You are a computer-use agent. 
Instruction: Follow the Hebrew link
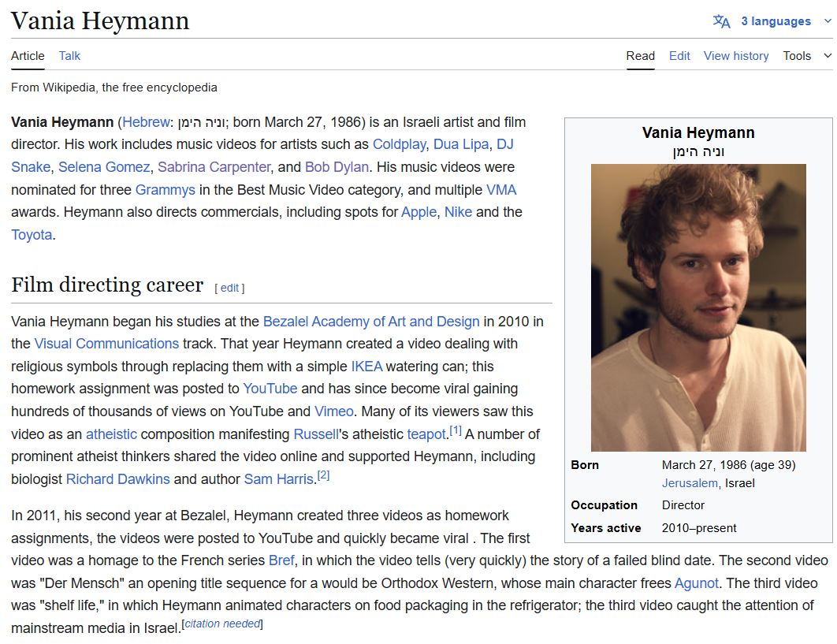(x=146, y=121)
